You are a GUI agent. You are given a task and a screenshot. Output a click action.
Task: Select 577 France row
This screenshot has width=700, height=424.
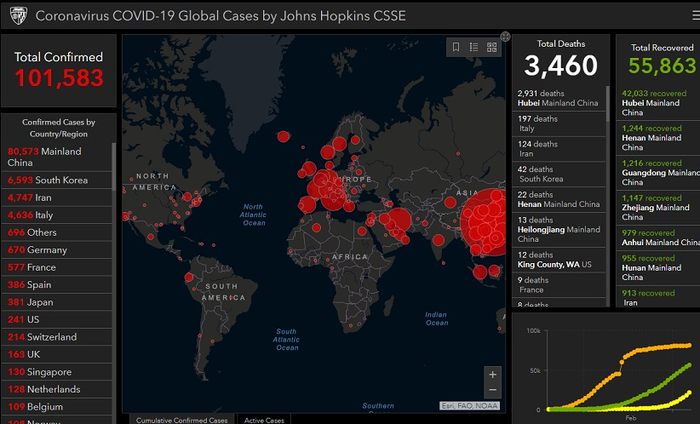[56, 267]
